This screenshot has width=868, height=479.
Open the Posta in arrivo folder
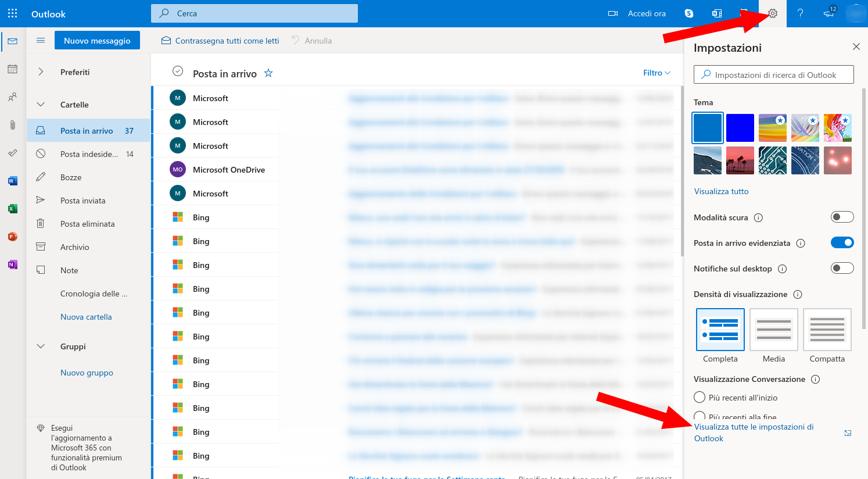(x=88, y=131)
